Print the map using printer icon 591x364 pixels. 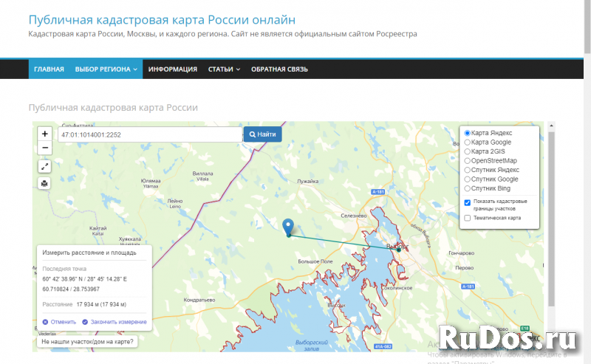pyautogui.click(x=44, y=184)
